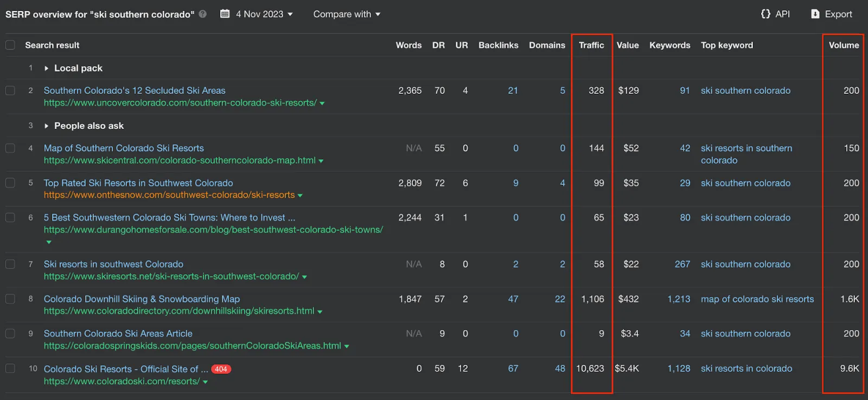Check the box for Southern Colorado Ski Areas Article

(10, 333)
